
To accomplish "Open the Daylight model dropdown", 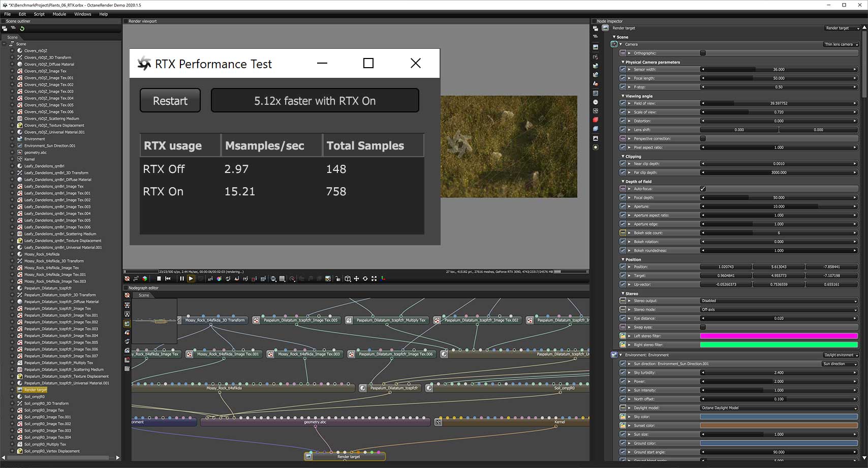I will tap(779, 408).
